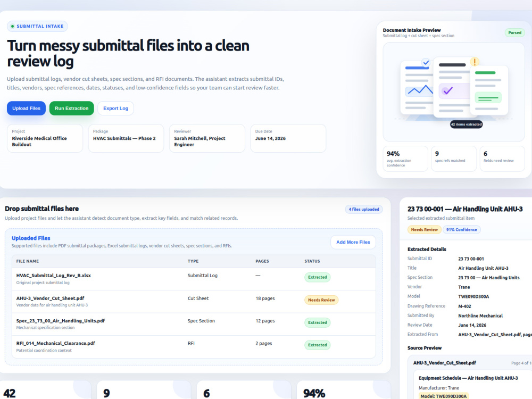Click the STATUS column header

coord(312,261)
